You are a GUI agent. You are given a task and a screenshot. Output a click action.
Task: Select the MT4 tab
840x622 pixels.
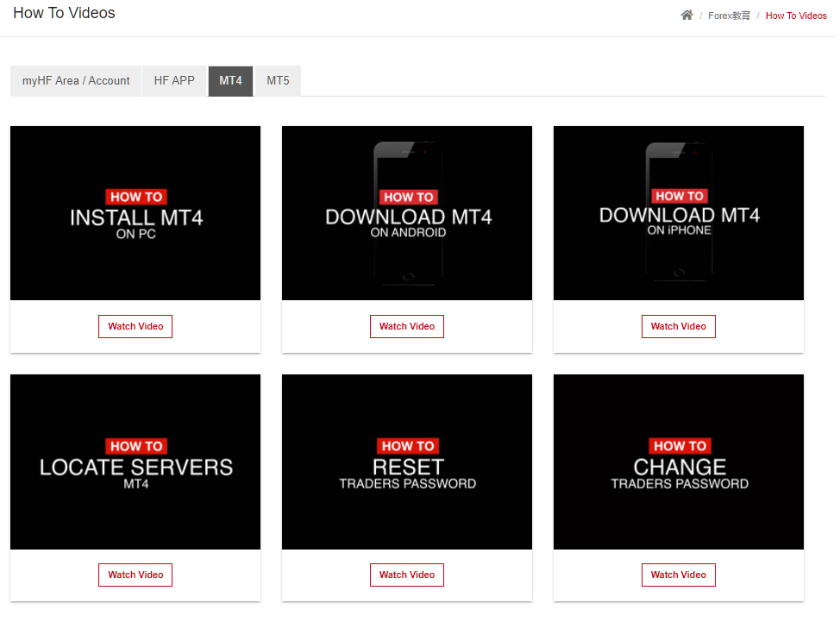pos(230,81)
